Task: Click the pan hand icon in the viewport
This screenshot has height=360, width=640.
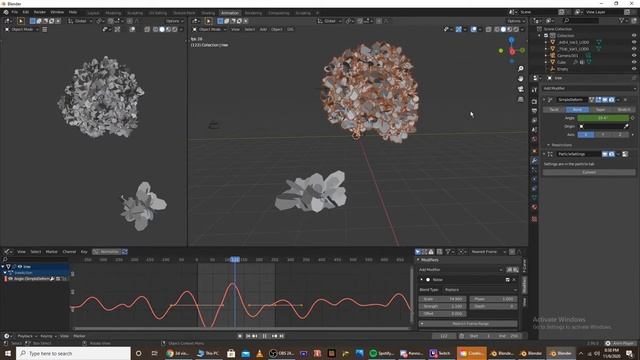Action: [x=520, y=78]
